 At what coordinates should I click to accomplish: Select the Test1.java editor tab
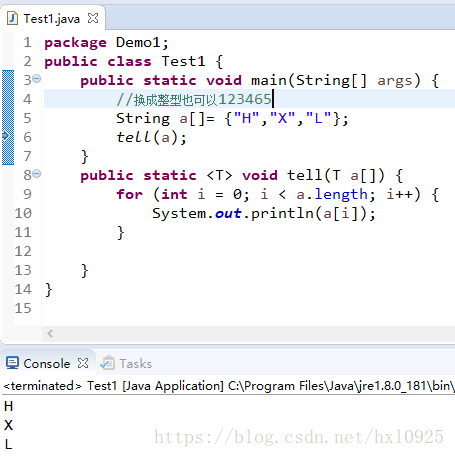coord(52,19)
